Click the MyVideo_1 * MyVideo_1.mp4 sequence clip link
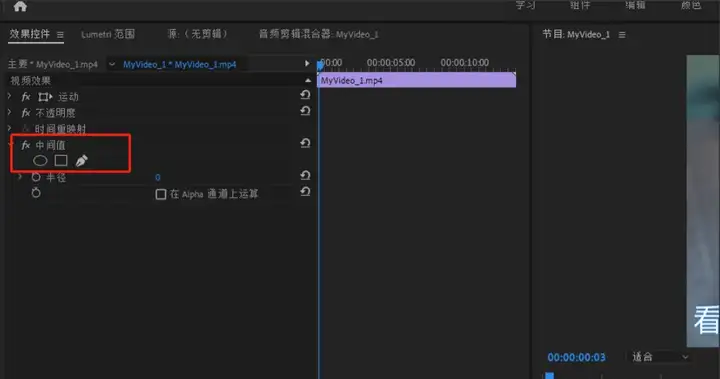 coord(180,64)
